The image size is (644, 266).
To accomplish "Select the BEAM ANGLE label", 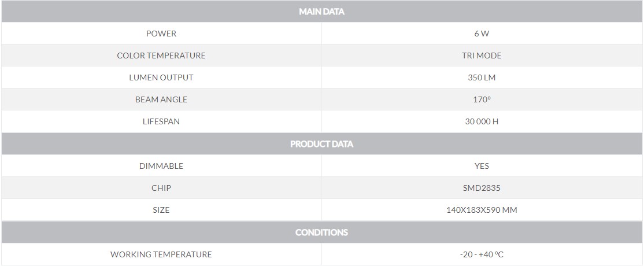I will point(161,99).
